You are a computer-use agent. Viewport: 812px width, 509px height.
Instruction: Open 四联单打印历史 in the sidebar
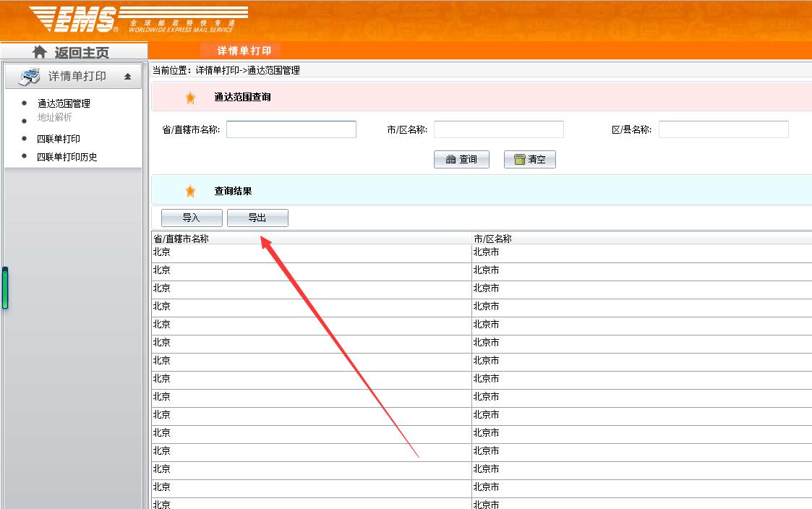(x=67, y=157)
